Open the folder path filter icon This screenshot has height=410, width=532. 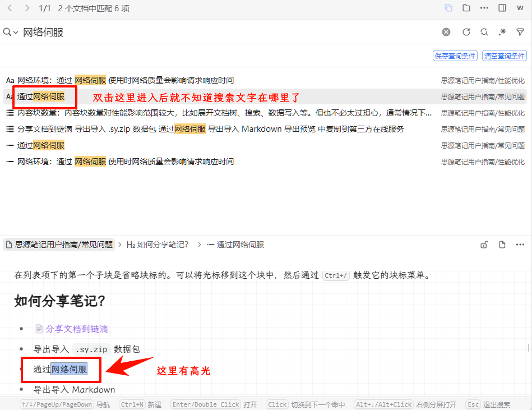(x=466, y=8)
